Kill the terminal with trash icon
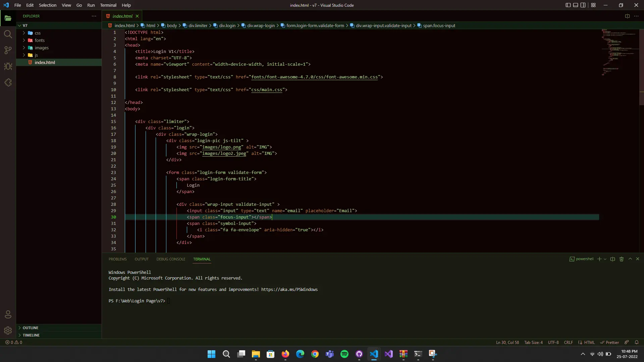 click(622, 259)
